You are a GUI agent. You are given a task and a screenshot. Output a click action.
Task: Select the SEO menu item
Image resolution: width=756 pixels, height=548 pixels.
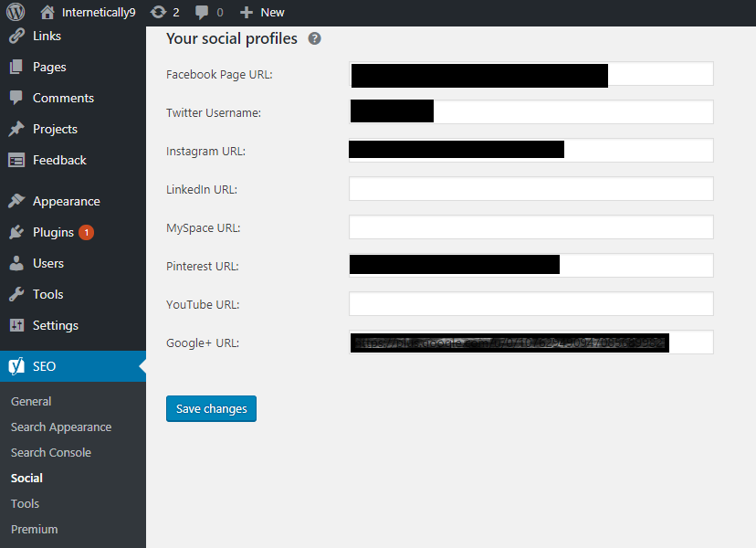pos(73,366)
